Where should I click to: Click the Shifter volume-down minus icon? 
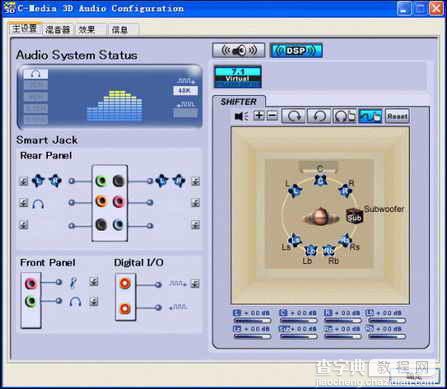point(272,116)
